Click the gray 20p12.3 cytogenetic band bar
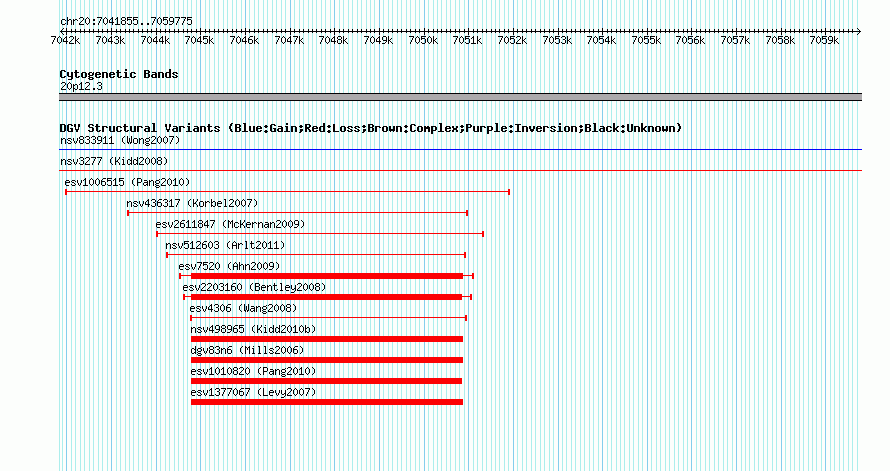The width and height of the screenshot is (890, 471). 460,97
